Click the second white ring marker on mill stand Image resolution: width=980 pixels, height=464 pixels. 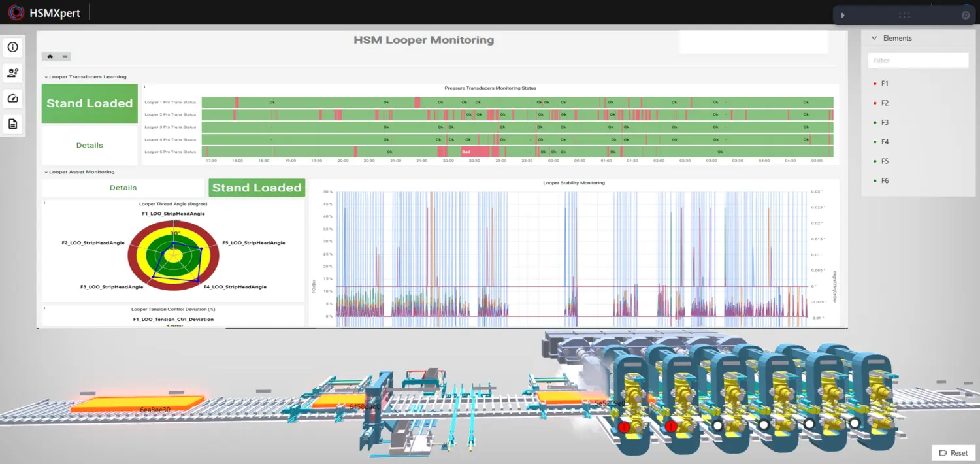764,425
